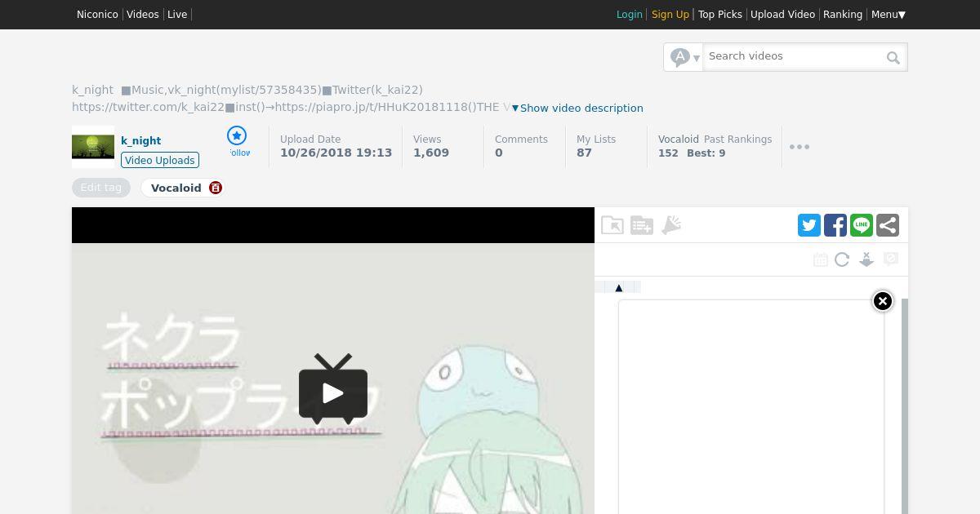980x514 pixels.
Task: Click the Views count 1,609
Action: click(431, 153)
